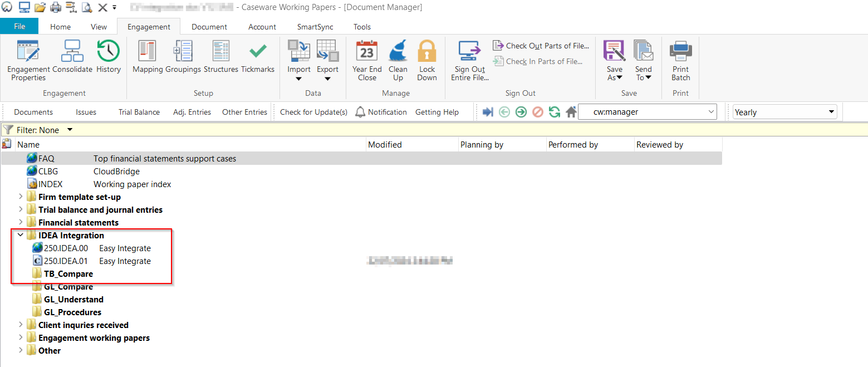The height and width of the screenshot is (367, 868).
Task: Expand the Financial statements folder
Action: pyautogui.click(x=21, y=222)
